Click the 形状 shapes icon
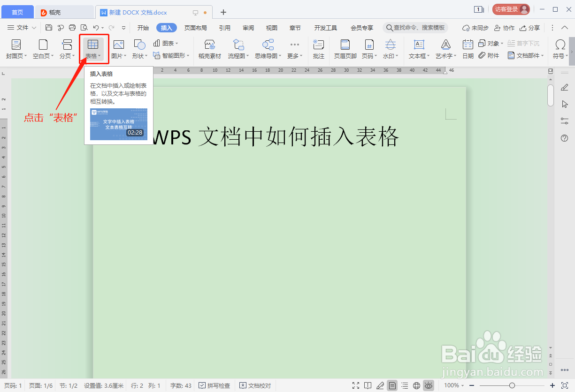The height and width of the screenshot is (392, 575). tap(140, 45)
